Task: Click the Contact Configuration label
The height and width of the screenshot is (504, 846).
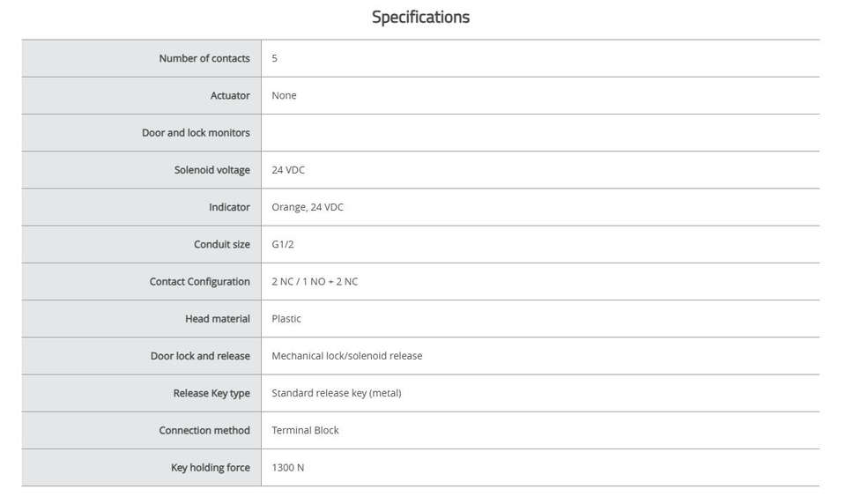Action: coord(200,282)
